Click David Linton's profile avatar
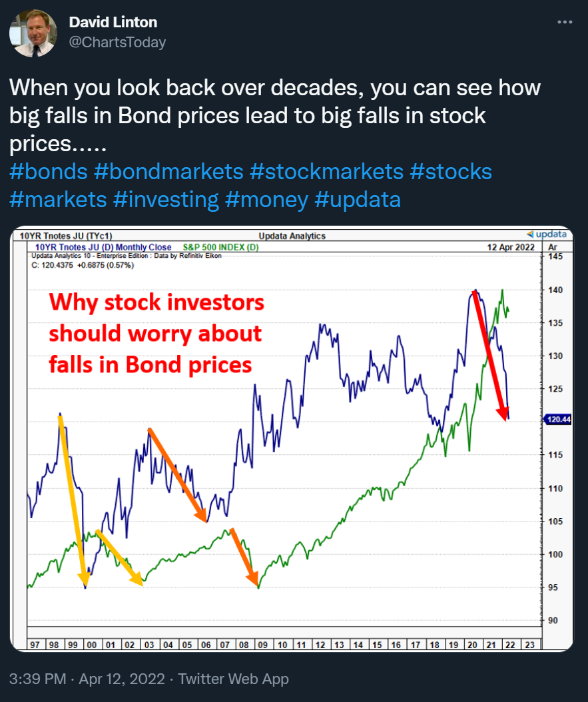Screen dimensions: 588x702 33,33
